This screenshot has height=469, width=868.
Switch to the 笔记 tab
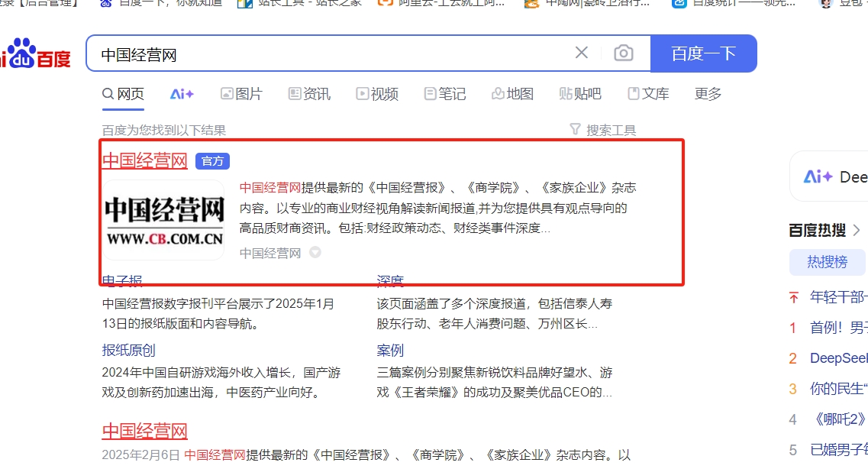point(445,94)
